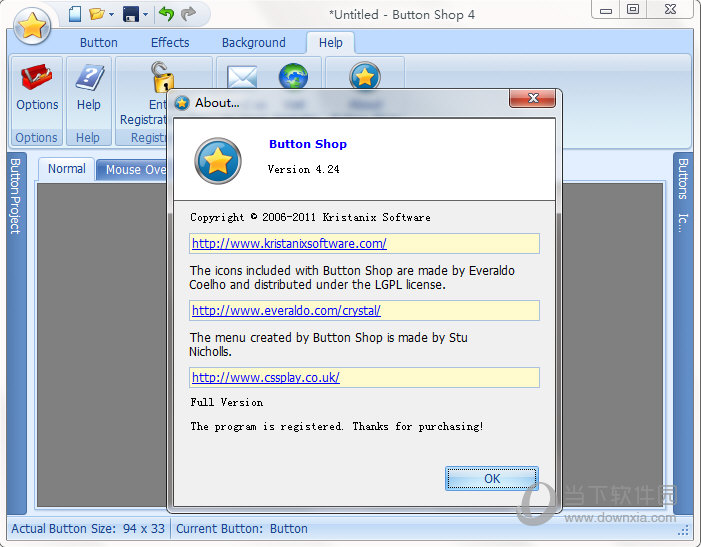Viewport: 701px width, 547px height.
Task: Open the star application menu button
Action: coord(32,26)
